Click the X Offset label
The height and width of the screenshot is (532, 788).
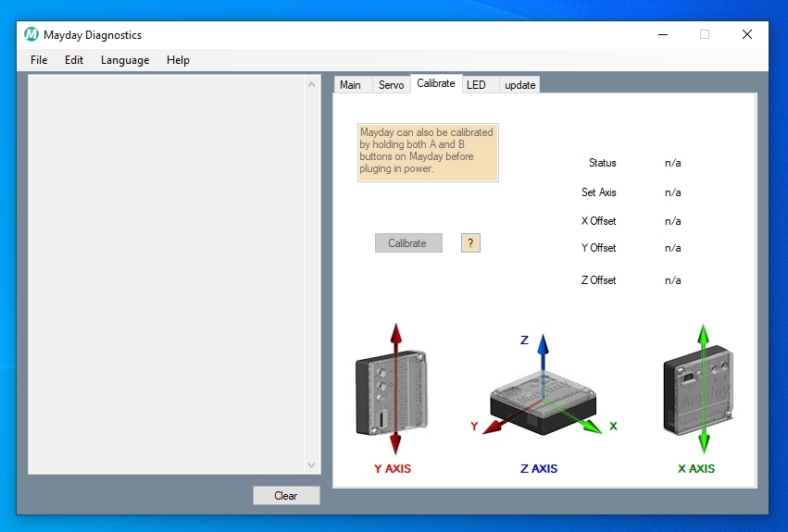[x=598, y=221]
